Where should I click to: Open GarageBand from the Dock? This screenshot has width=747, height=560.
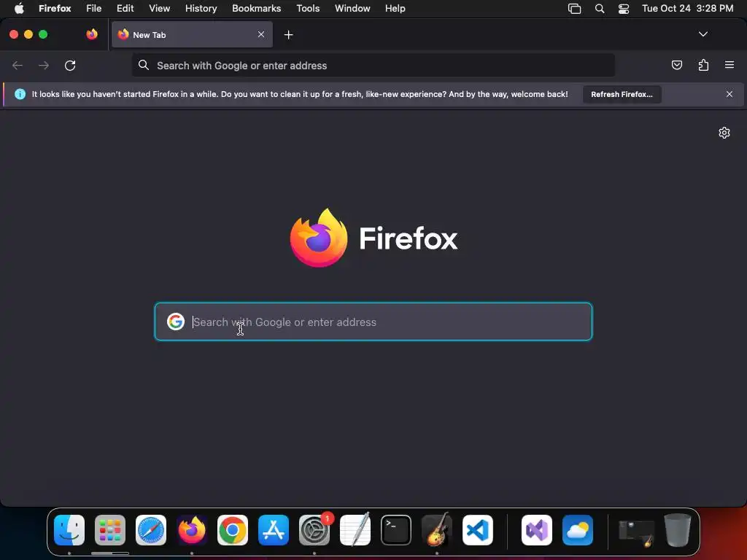coord(437,530)
